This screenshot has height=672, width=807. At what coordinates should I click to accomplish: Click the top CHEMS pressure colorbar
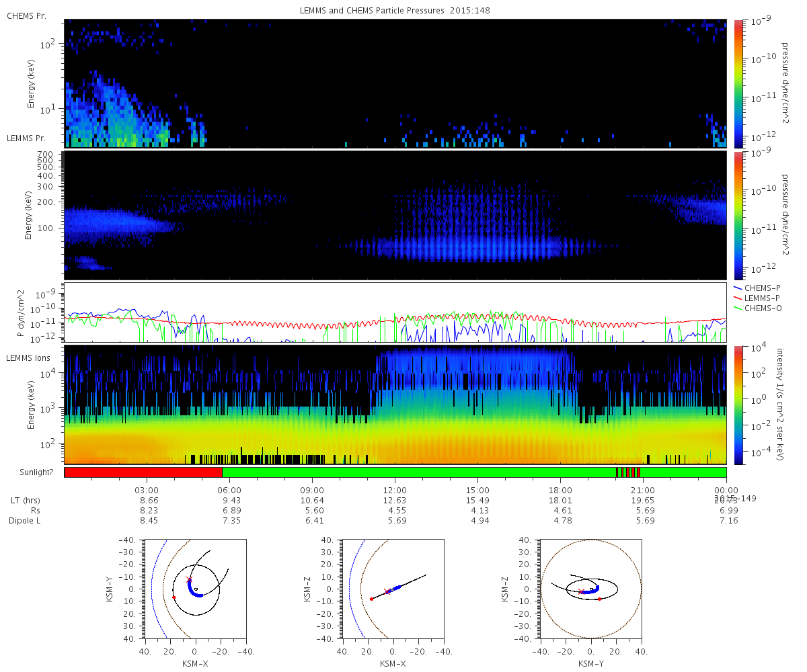[x=738, y=83]
